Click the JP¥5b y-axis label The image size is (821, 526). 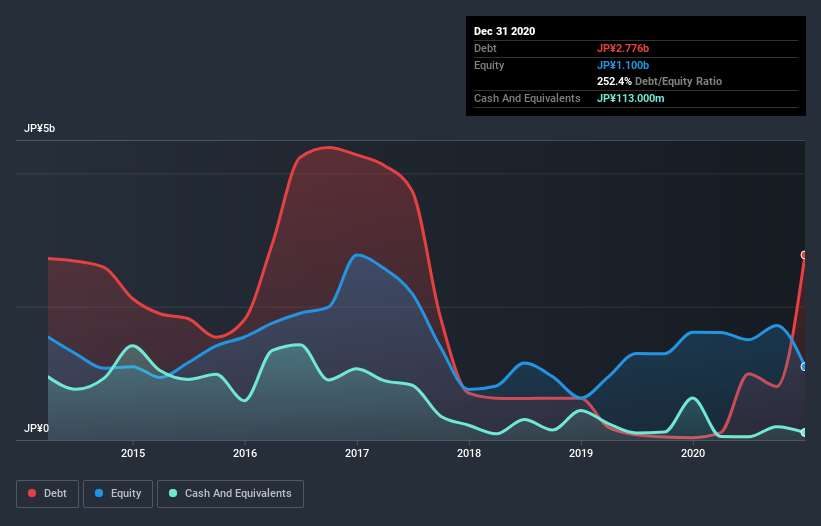click(39, 128)
